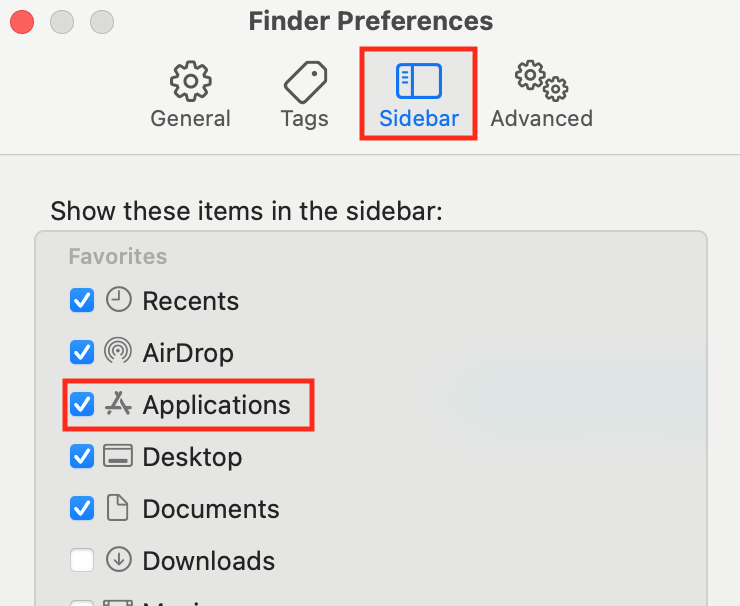
Task: Click the Sidebar panel icon
Action: tap(419, 81)
